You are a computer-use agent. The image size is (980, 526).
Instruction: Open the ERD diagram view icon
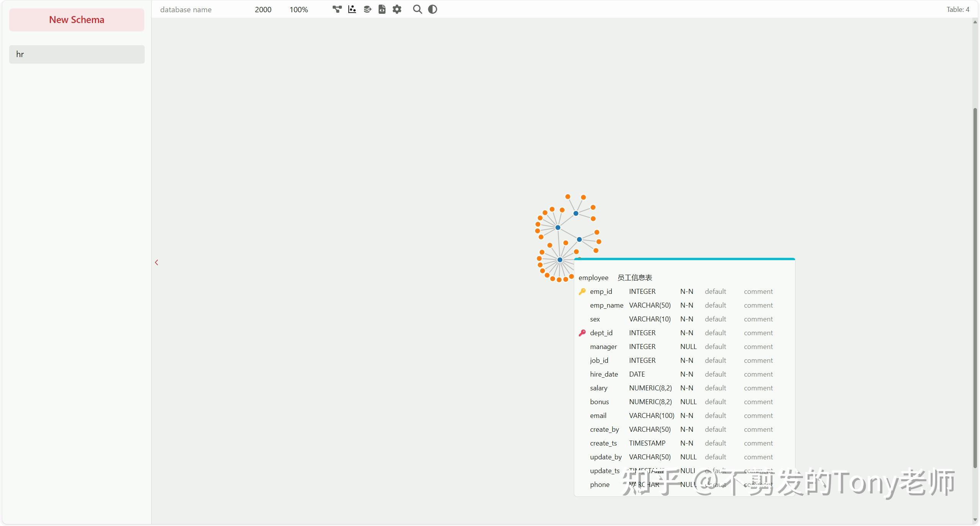(337, 9)
